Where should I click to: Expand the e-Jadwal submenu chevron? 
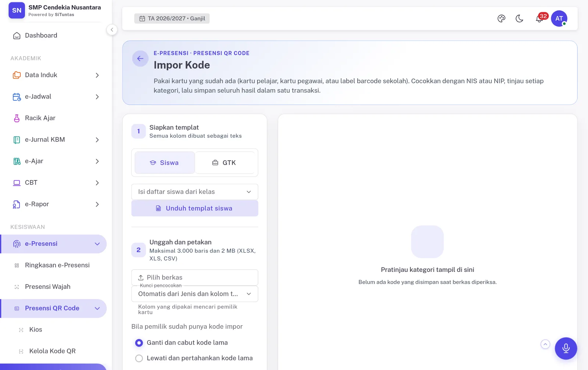pyautogui.click(x=97, y=97)
